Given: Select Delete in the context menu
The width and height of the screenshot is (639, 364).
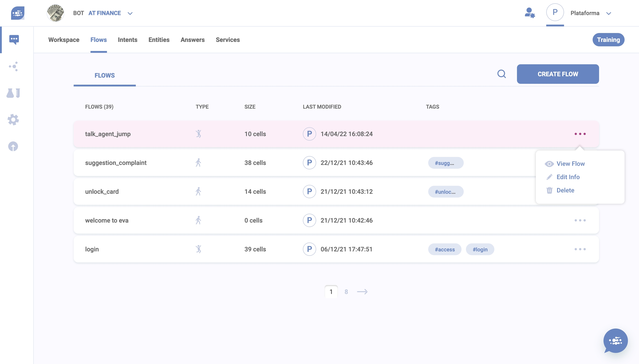Looking at the screenshot, I should click(x=565, y=190).
